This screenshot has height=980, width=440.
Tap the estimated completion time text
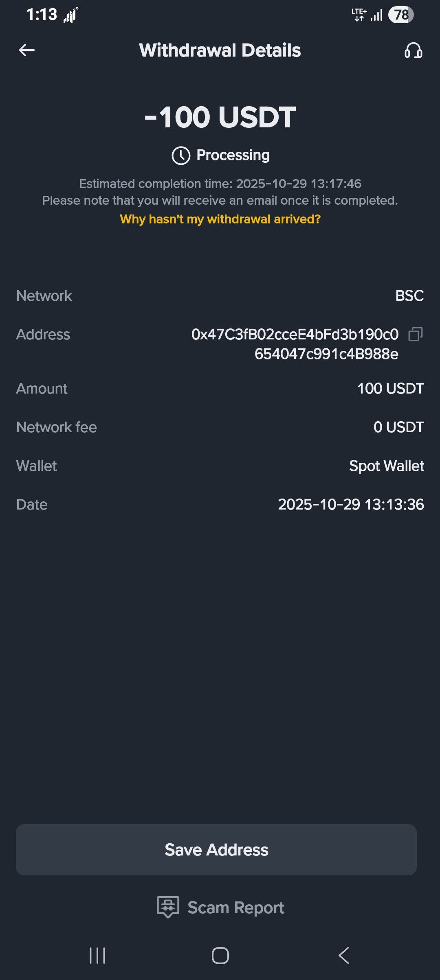coord(220,184)
